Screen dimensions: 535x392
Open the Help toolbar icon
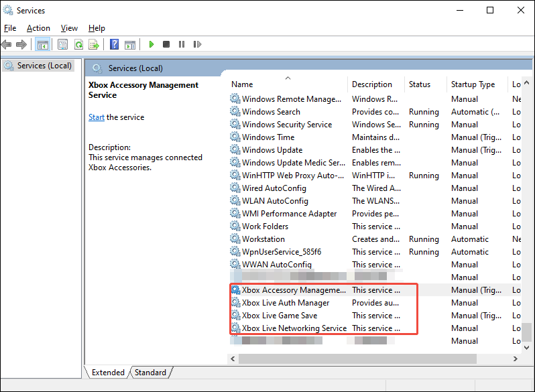(x=114, y=44)
